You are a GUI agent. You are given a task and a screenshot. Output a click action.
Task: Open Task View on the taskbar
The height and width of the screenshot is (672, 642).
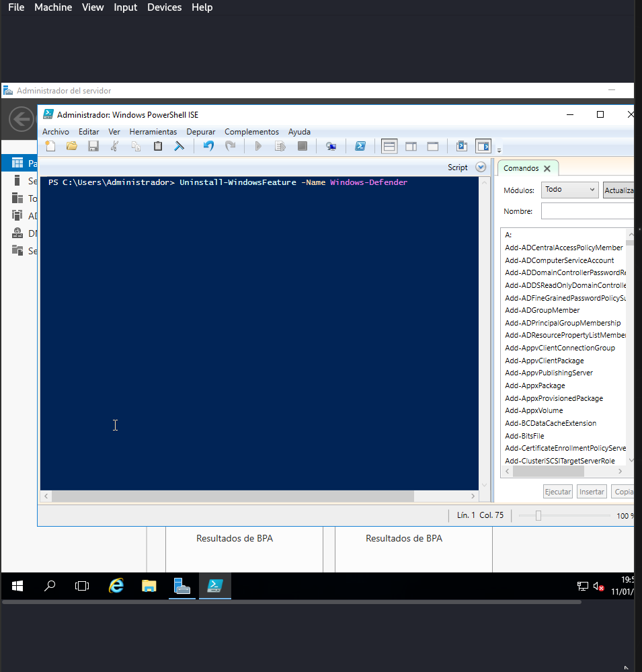tap(82, 586)
